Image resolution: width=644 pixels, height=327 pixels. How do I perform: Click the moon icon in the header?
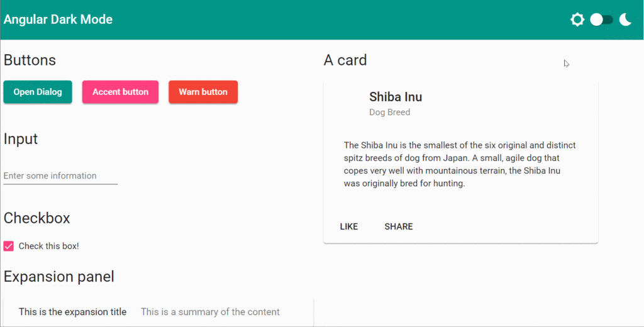[625, 19]
